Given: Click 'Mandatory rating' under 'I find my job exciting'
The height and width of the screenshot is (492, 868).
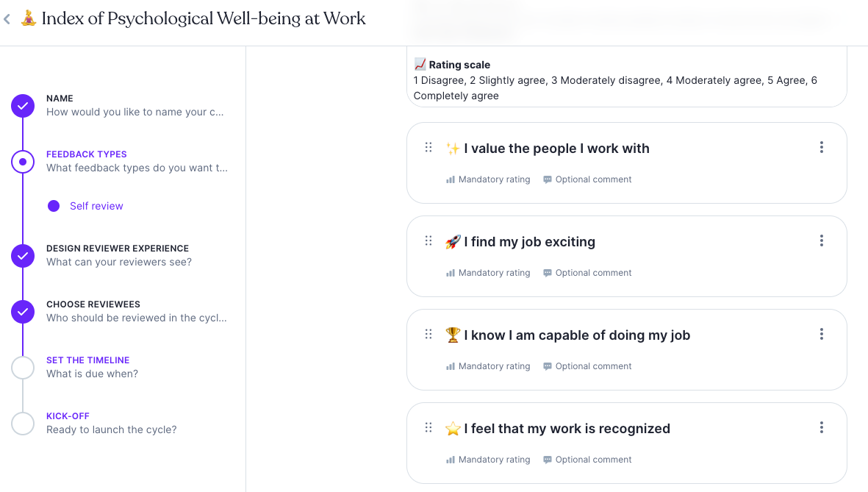Looking at the screenshot, I should (x=493, y=273).
